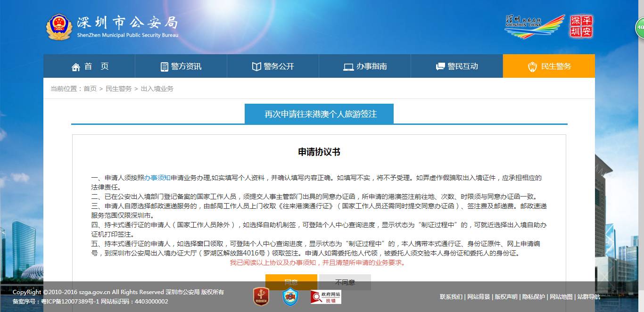Click the Shenzhen China rainbow logo
644x312 pixels.
[535, 26]
